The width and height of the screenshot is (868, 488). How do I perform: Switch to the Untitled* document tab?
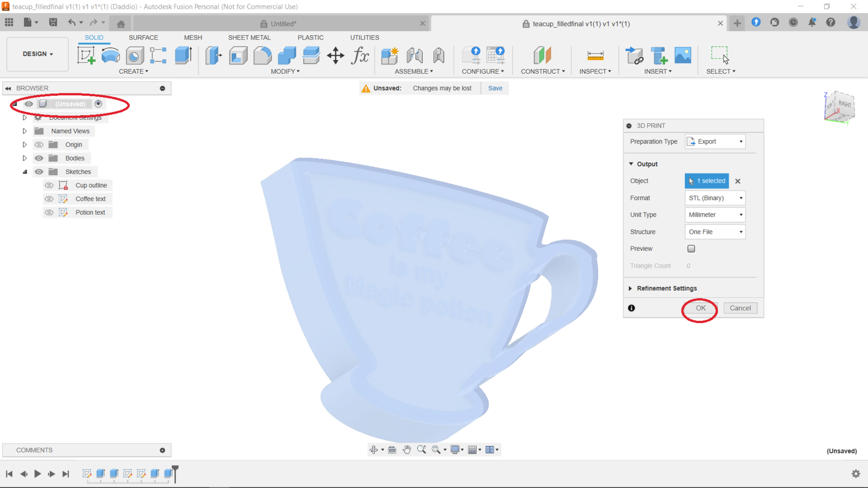coord(281,23)
